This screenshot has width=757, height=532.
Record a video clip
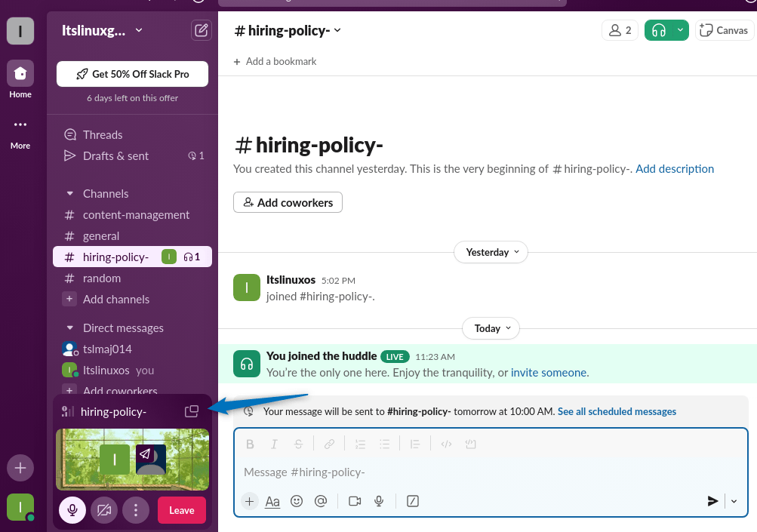[355, 501]
